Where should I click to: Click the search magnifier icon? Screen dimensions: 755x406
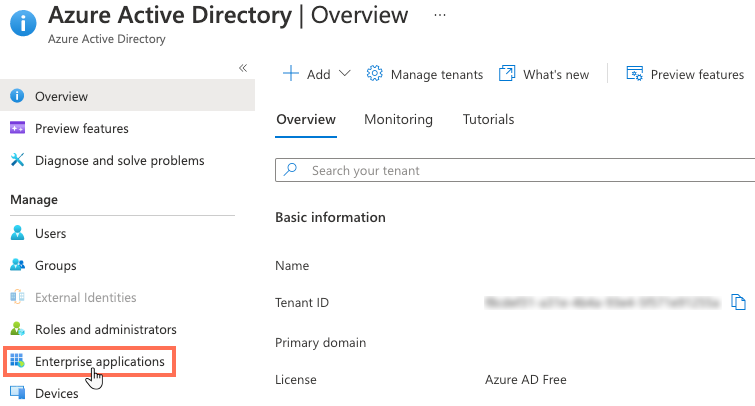290,170
